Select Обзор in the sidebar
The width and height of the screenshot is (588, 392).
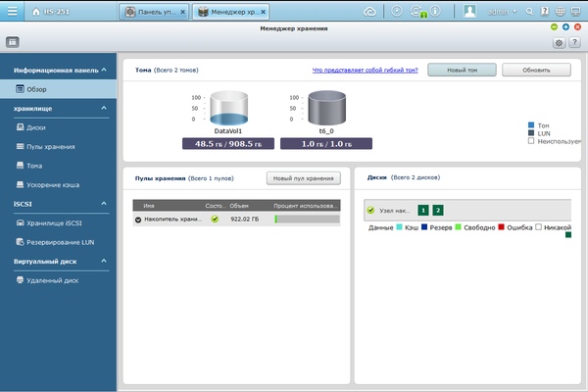click(x=58, y=89)
